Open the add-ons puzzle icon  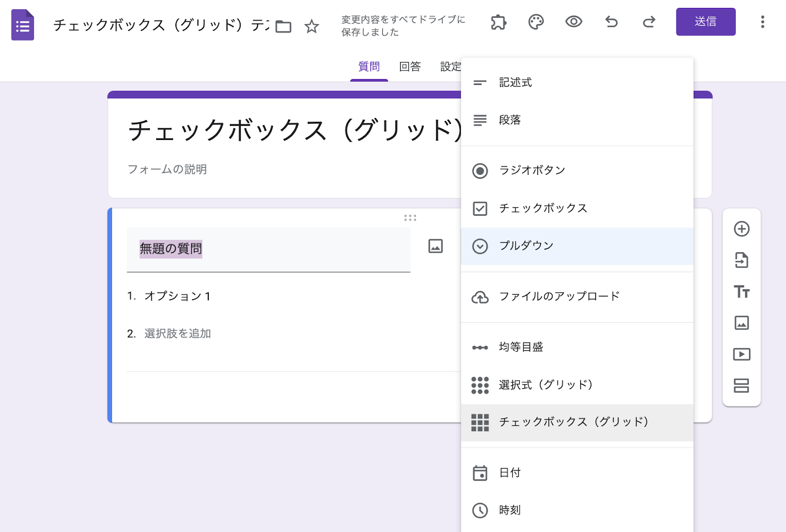(498, 22)
